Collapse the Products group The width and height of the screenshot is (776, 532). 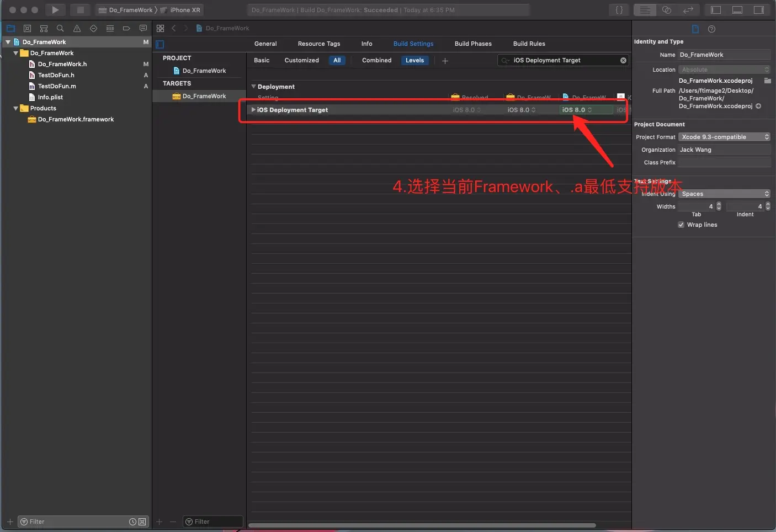15,108
